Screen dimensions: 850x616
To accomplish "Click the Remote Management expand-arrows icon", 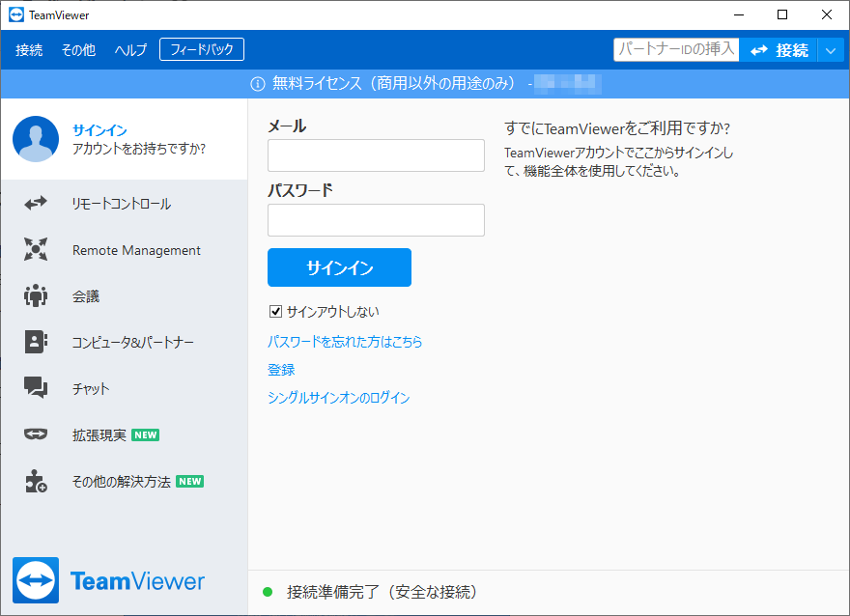I will (36, 249).
